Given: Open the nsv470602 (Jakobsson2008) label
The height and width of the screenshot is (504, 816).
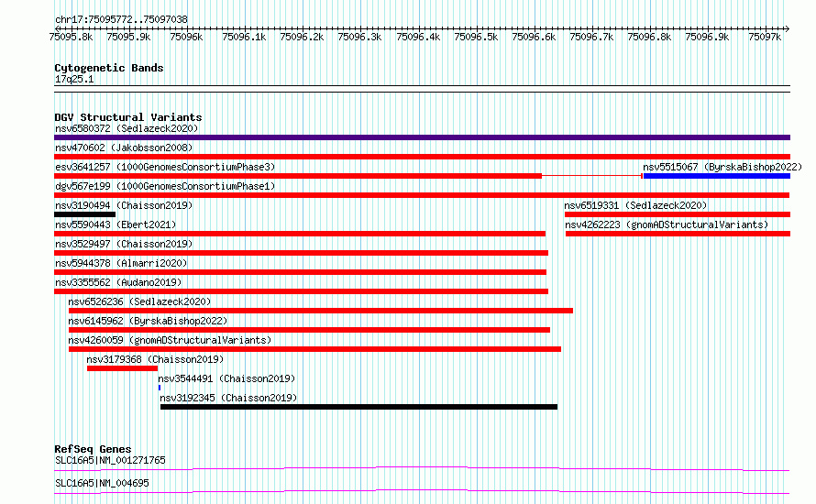Looking at the screenshot, I should pyautogui.click(x=124, y=148).
